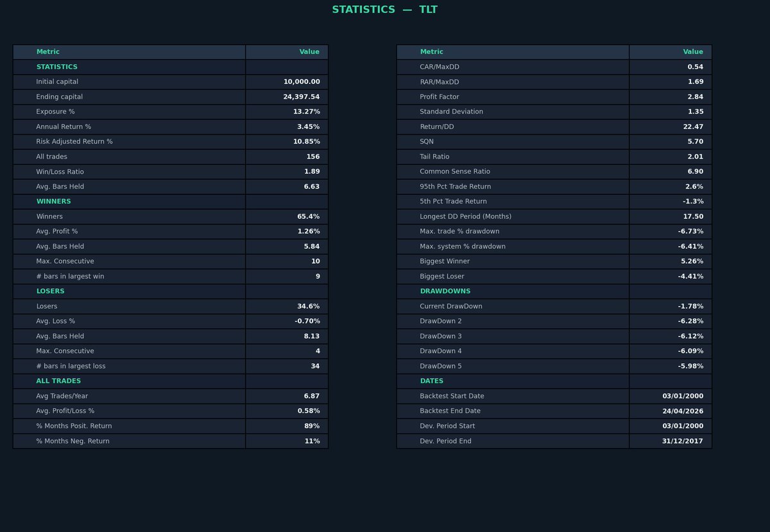Select the 'WINNERS' section header
The image size is (770, 532).
tap(53, 202)
